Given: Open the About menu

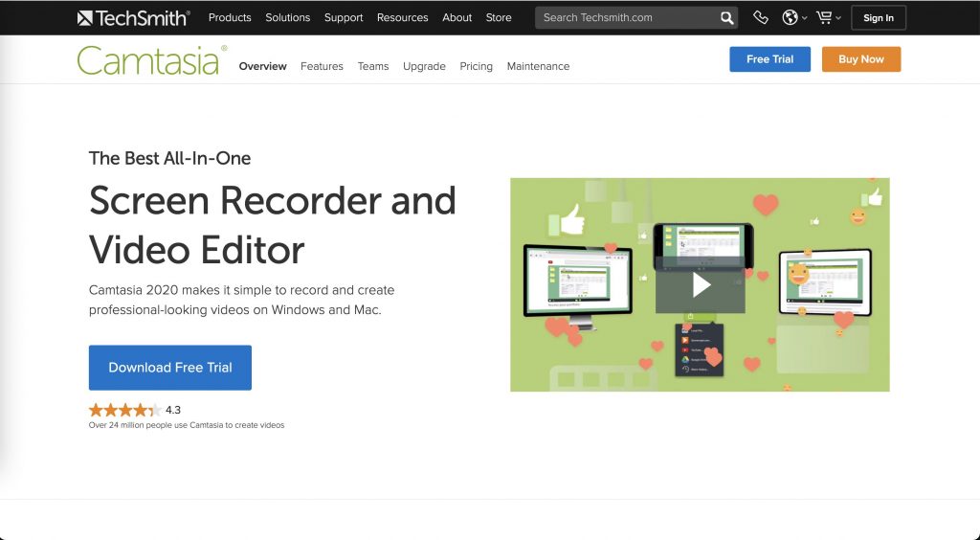Looking at the screenshot, I should (x=457, y=17).
